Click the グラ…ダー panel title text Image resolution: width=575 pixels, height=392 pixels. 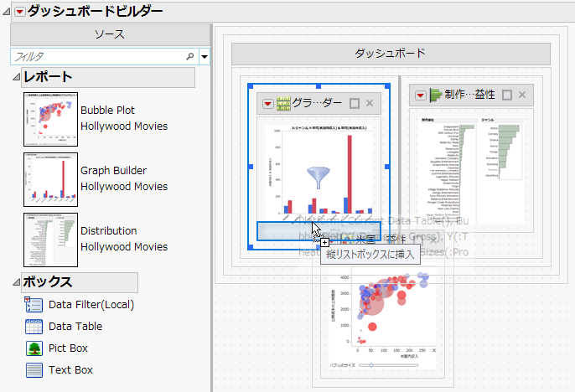(x=317, y=103)
